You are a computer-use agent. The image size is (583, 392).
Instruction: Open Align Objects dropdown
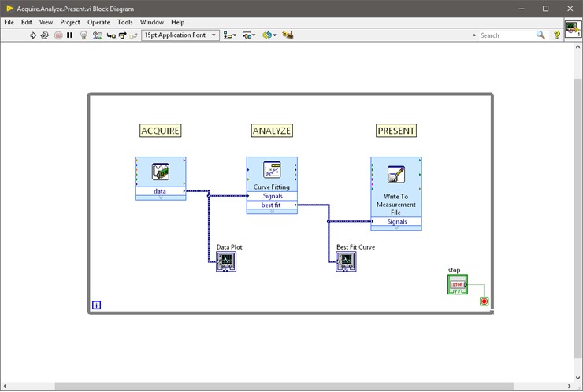229,35
